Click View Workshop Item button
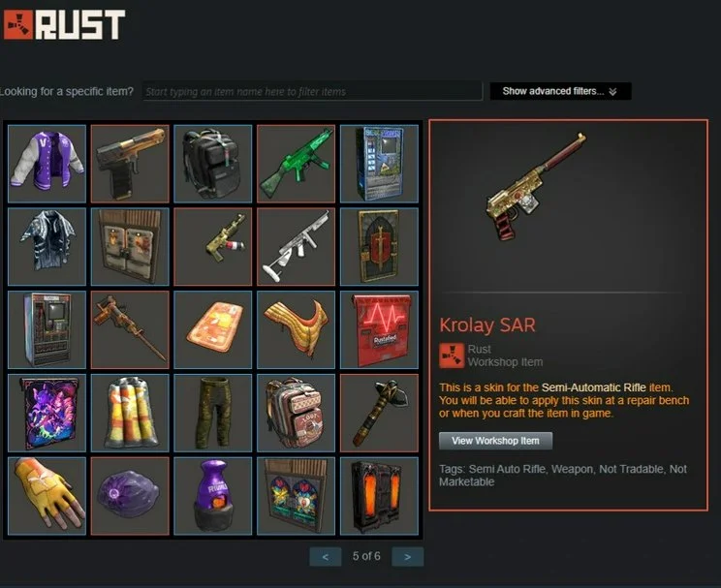This screenshot has width=721, height=588. [496, 441]
